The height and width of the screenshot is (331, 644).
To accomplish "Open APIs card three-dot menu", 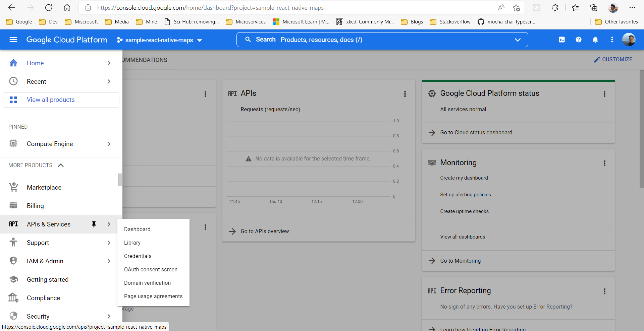I will click(405, 94).
